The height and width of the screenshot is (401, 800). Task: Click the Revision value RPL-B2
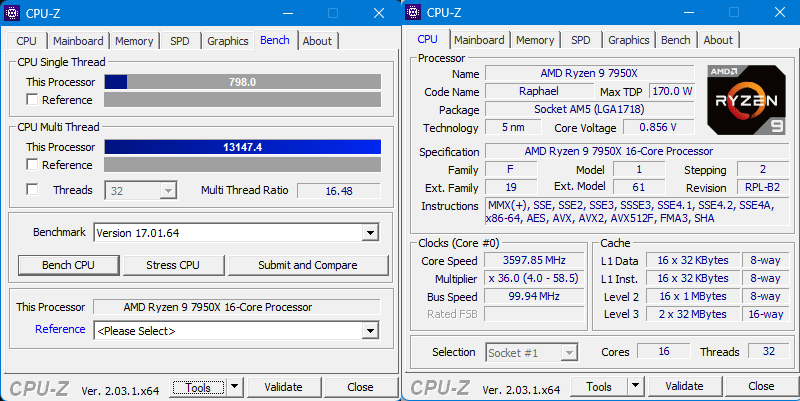coord(762,187)
